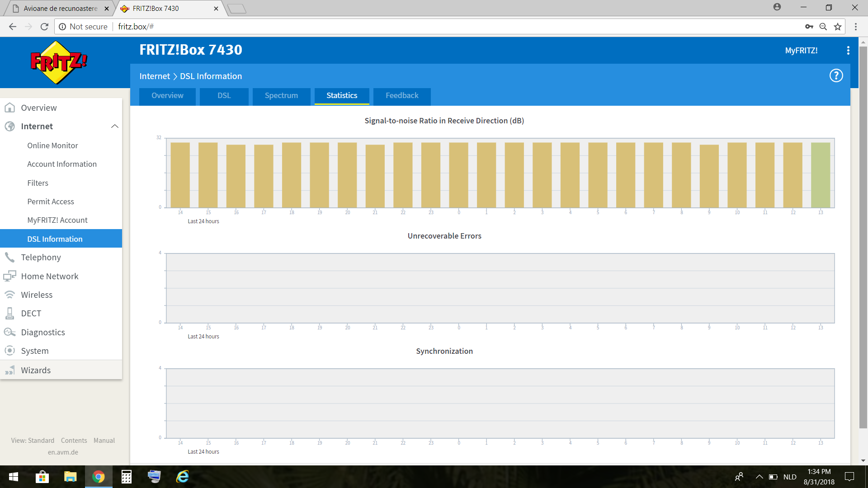Open the three-dot menu beside MyFRITZ!
Screen dimensions: 868x488
(848, 51)
